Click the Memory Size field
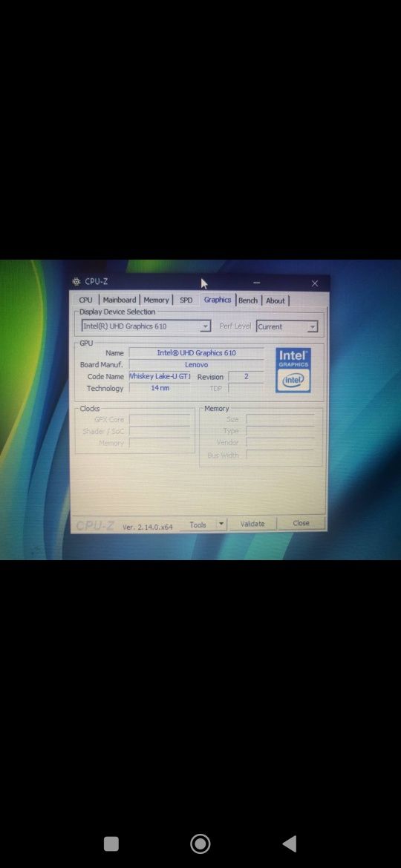Image resolution: width=401 pixels, height=868 pixels. [280, 420]
